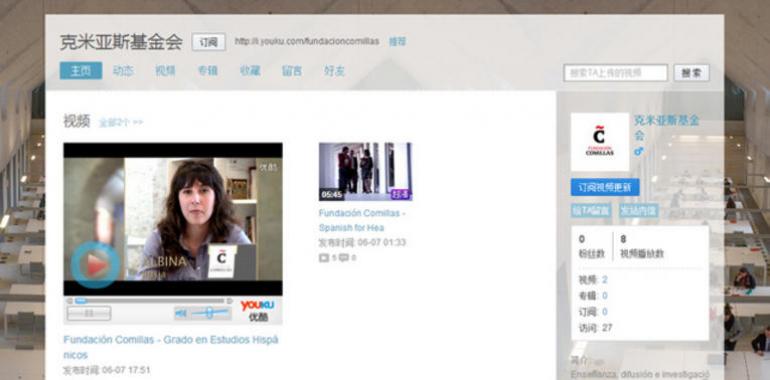770x380 pixels.
Task: Mute the player via the speaker icon
Action: (181, 313)
